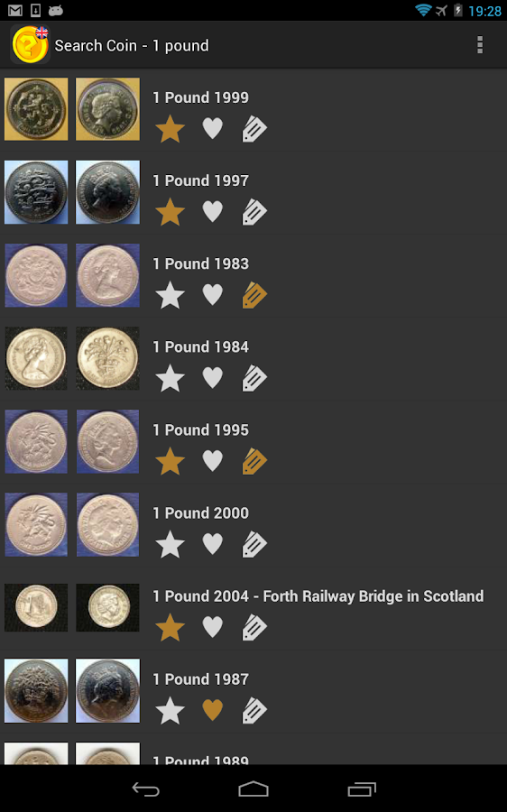Screen dimensions: 507x812
Task: Tap Android home navigation button
Action: 253,789
